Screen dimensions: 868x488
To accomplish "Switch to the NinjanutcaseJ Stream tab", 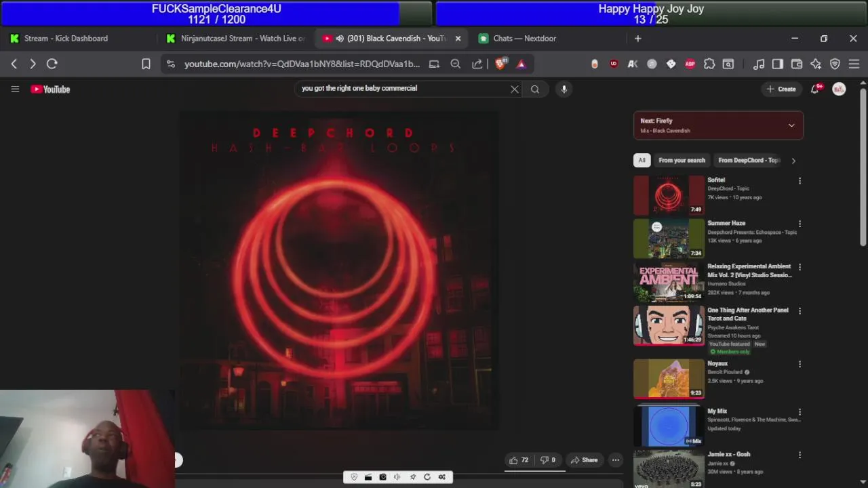I will coord(237,39).
